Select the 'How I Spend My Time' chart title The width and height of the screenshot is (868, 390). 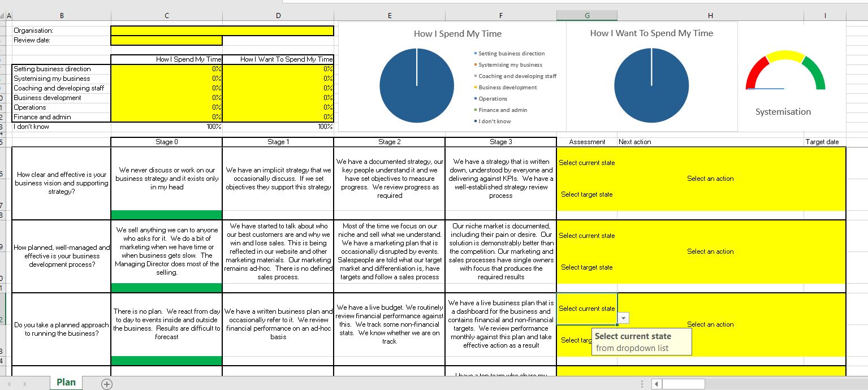(457, 34)
